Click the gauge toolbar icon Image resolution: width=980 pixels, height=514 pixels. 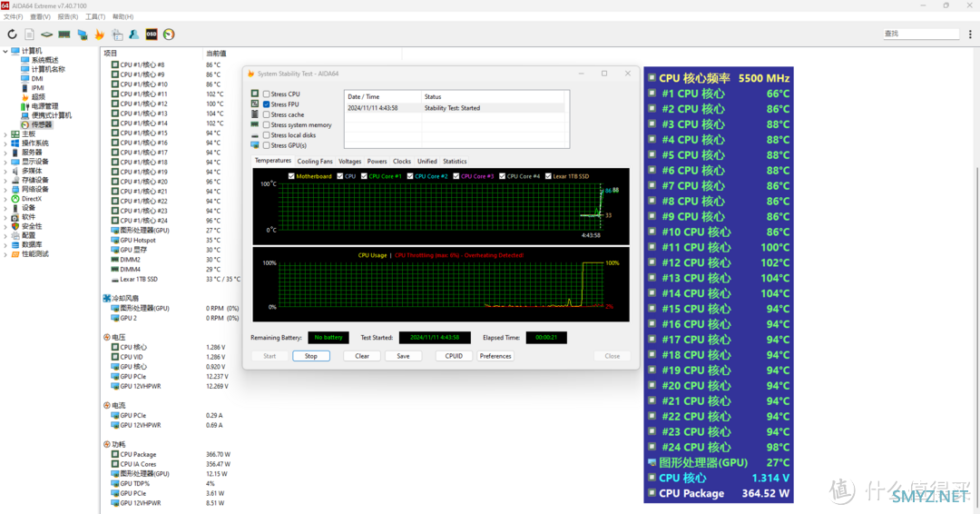(x=169, y=35)
